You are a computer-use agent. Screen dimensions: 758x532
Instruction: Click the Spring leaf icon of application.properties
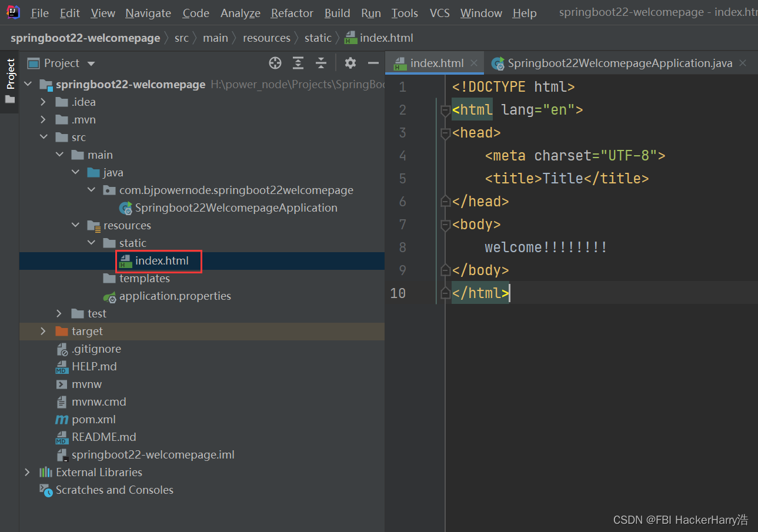point(109,296)
